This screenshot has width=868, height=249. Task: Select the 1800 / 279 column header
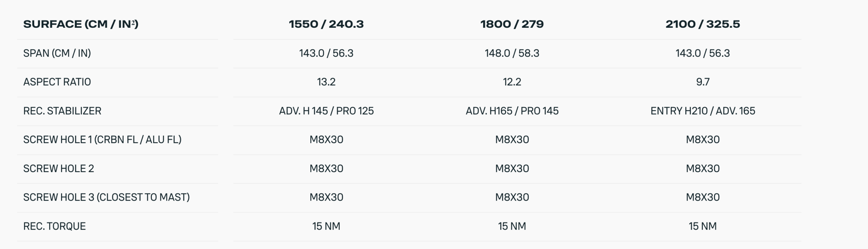512,24
